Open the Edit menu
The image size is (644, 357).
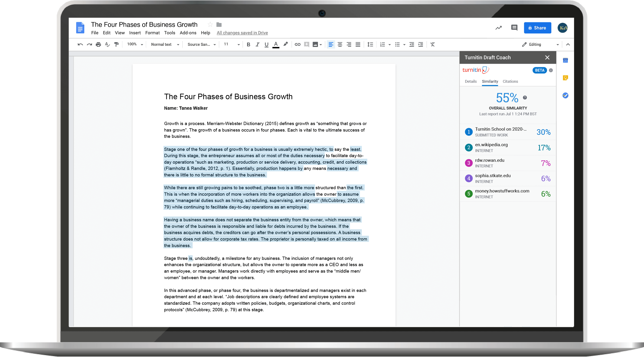(107, 33)
